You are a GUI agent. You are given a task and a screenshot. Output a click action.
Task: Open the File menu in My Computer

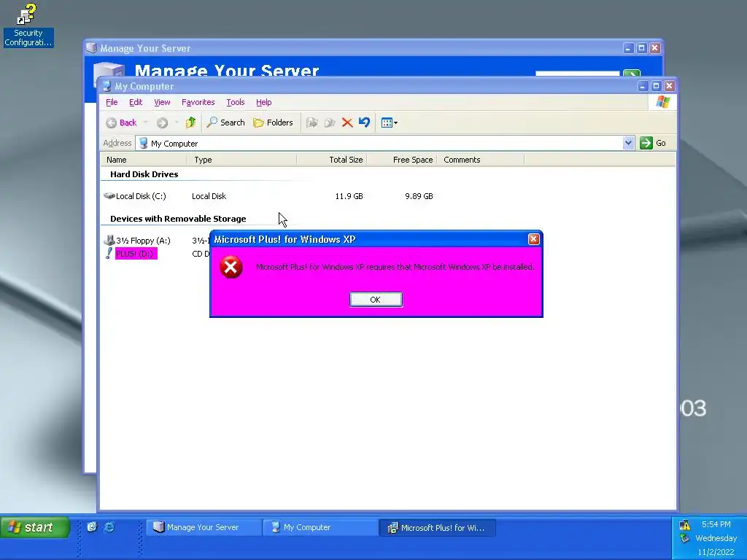click(112, 102)
